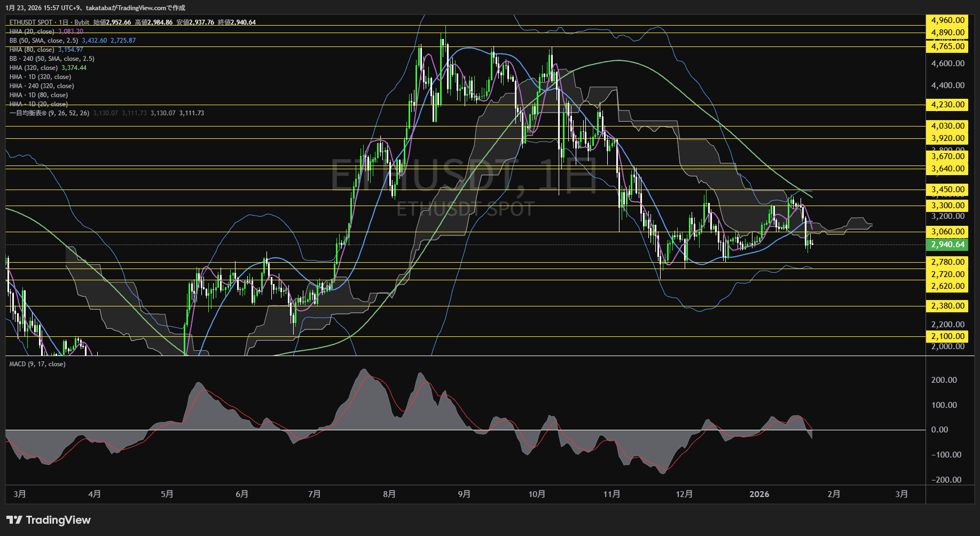Click the 2026 year marker on time axis
The image size is (980, 536).
[x=759, y=494]
